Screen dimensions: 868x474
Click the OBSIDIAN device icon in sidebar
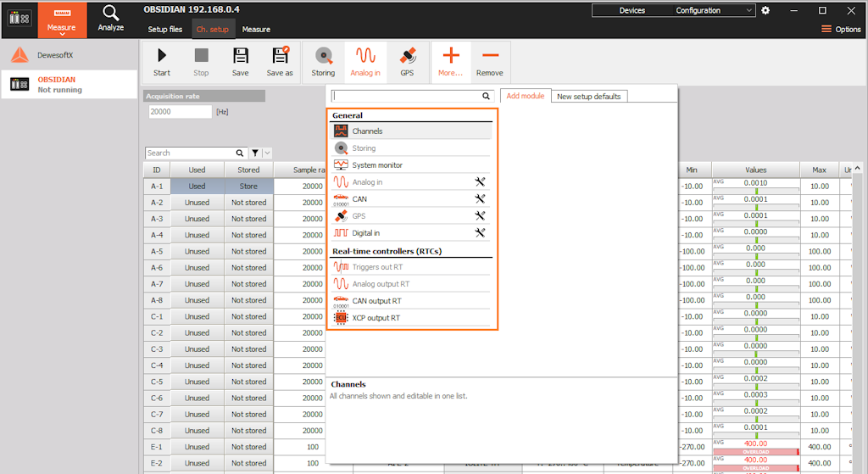[x=19, y=84]
